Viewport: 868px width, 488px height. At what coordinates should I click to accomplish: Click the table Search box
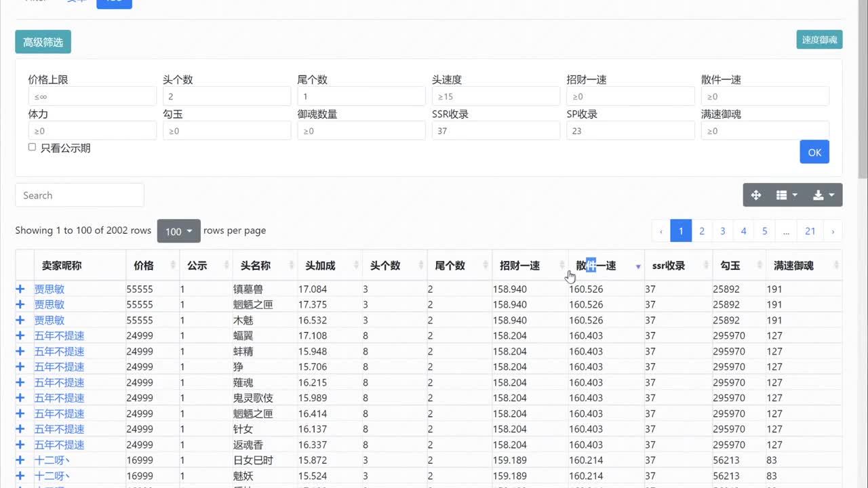click(79, 195)
